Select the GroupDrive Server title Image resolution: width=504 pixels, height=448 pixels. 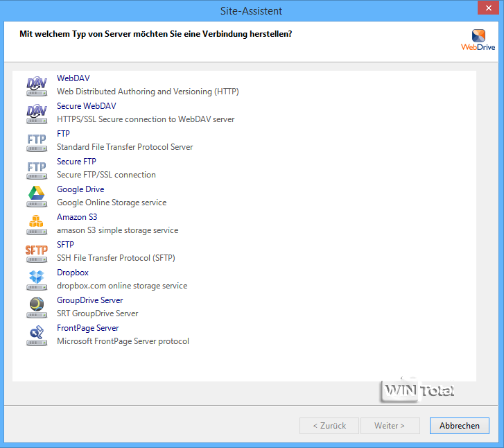[x=90, y=300]
